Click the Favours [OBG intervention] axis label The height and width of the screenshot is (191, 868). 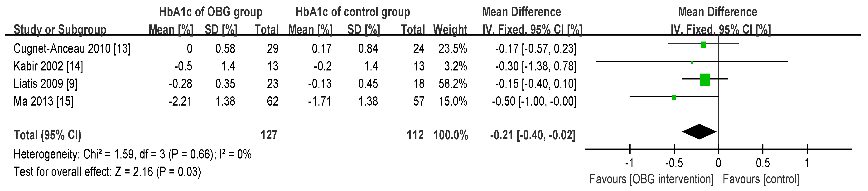[651, 179]
